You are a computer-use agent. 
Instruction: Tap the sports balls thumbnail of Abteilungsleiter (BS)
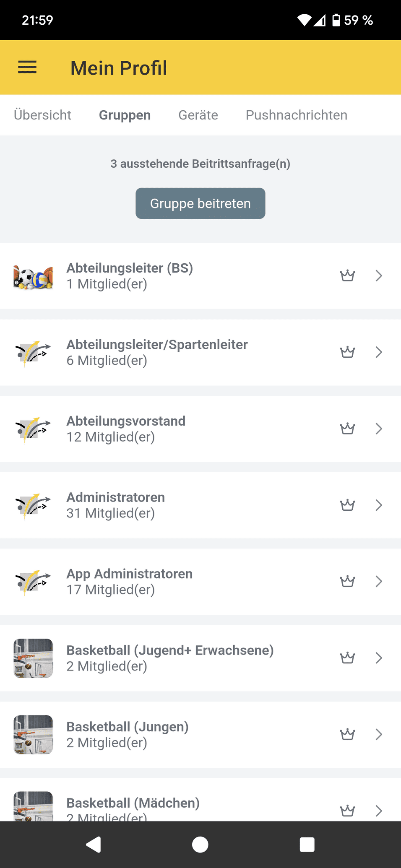33,276
